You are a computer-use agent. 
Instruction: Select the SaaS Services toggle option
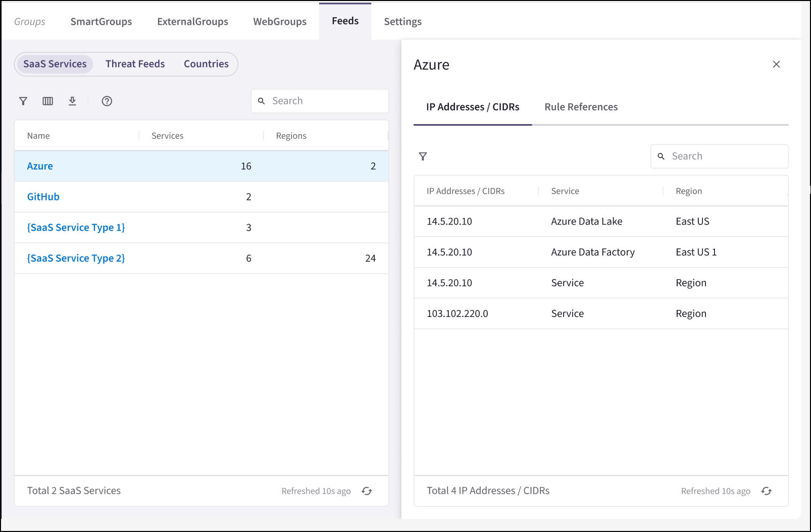(55, 64)
